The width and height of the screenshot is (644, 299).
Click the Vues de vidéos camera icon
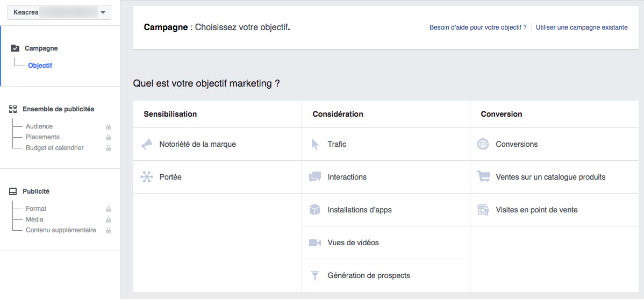coord(315,243)
